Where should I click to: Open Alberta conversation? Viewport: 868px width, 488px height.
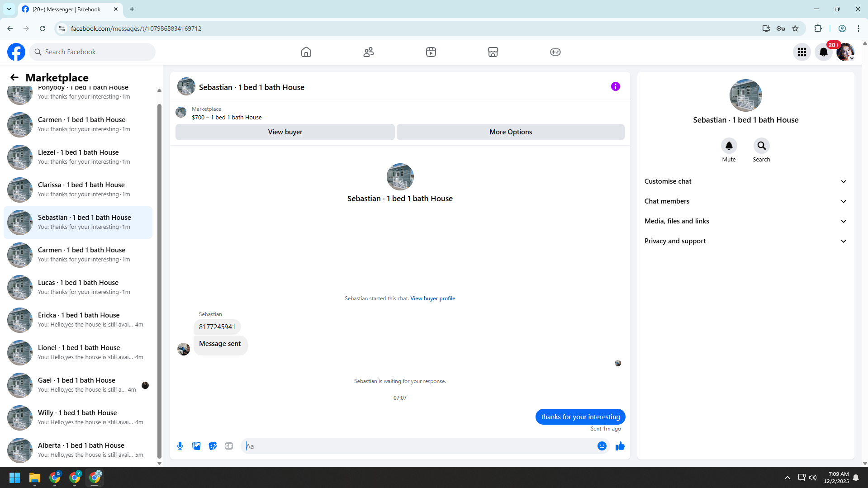78,450
